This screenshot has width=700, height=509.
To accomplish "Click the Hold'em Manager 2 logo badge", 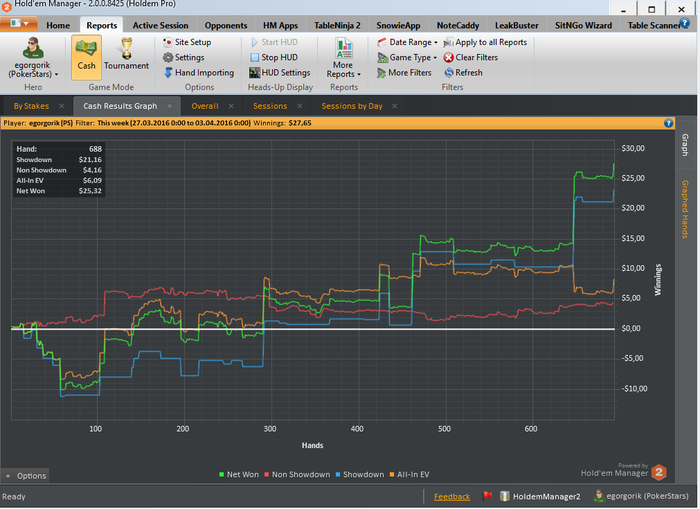I will (x=659, y=472).
